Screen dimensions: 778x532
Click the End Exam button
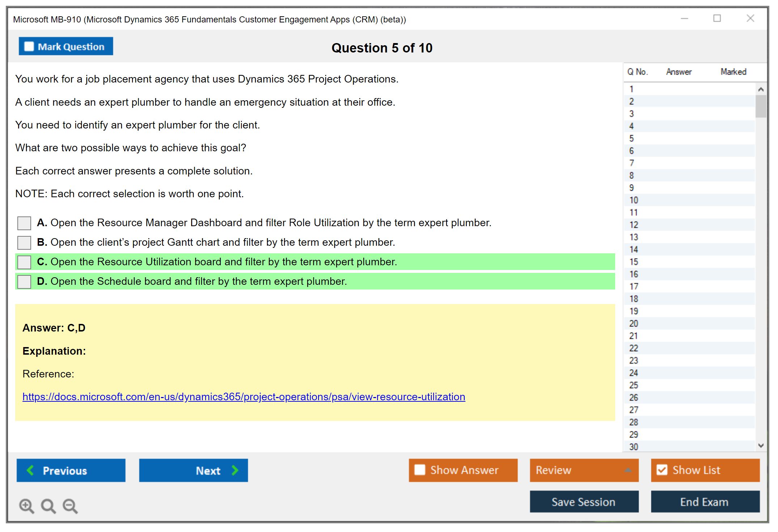click(x=705, y=502)
